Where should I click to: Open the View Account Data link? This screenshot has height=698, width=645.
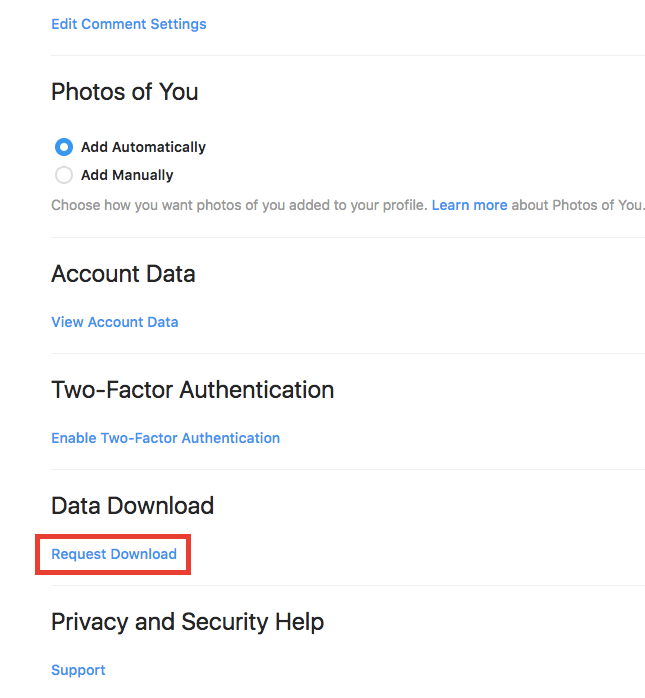coord(114,322)
